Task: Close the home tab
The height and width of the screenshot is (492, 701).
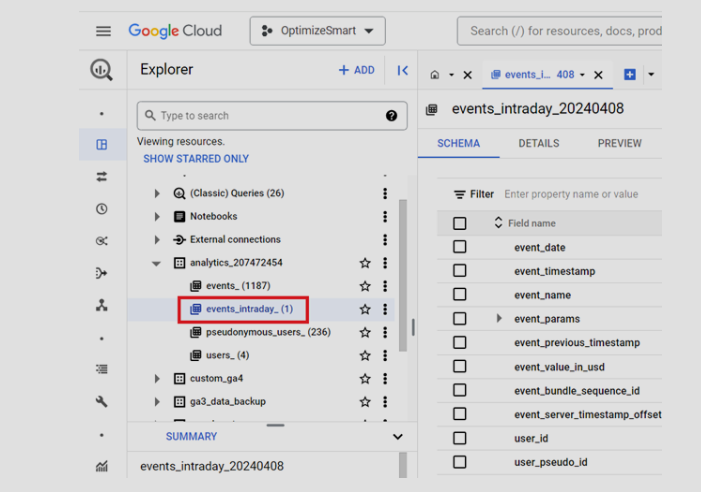Action: coord(468,75)
